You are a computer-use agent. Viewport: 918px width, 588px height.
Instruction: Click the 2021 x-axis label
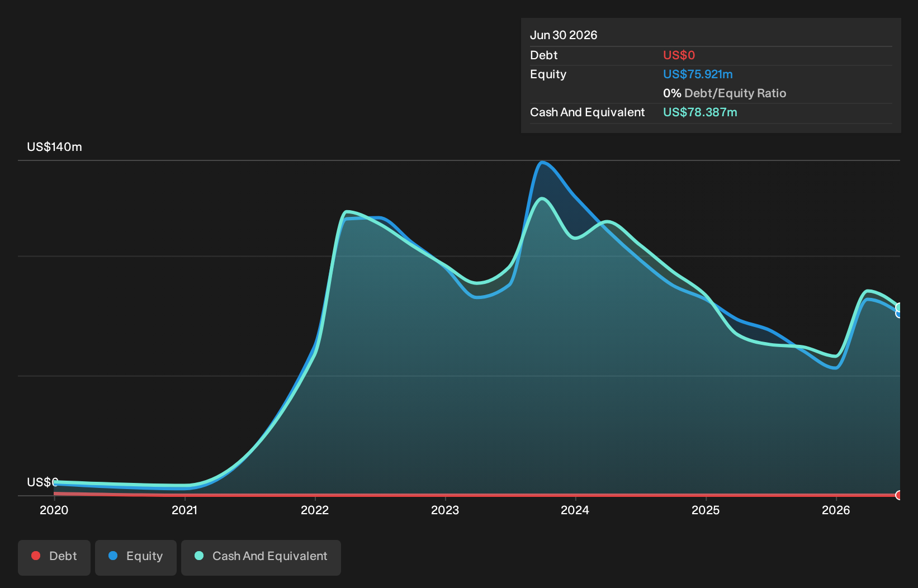pyautogui.click(x=184, y=510)
